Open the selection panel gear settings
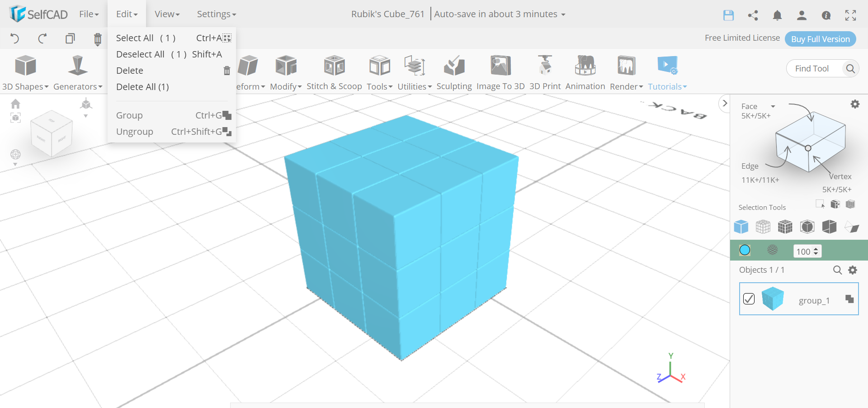The height and width of the screenshot is (408, 868). click(x=855, y=104)
